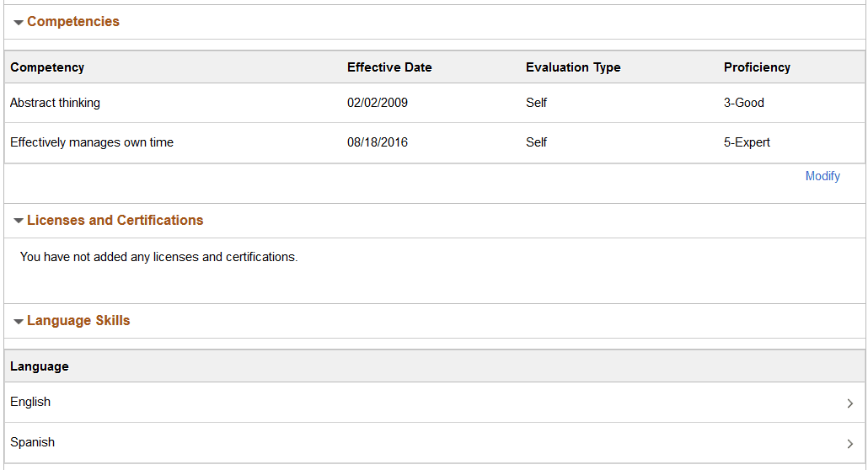The image size is (868, 470).
Task: Click the Language Skills heading text
Action: [x=78, y=321]
